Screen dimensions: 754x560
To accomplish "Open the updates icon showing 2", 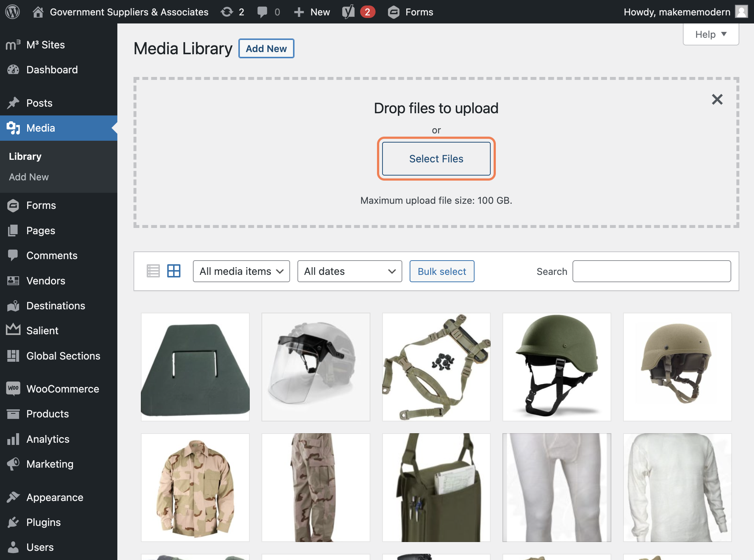I will point(233,12).
